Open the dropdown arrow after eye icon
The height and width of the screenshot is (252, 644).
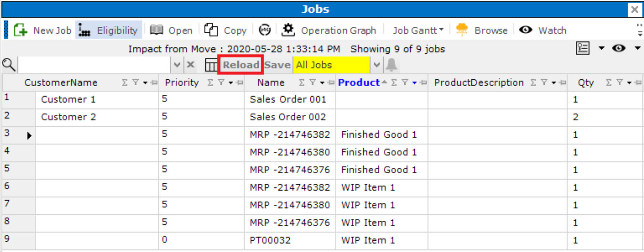coord(638,48)
